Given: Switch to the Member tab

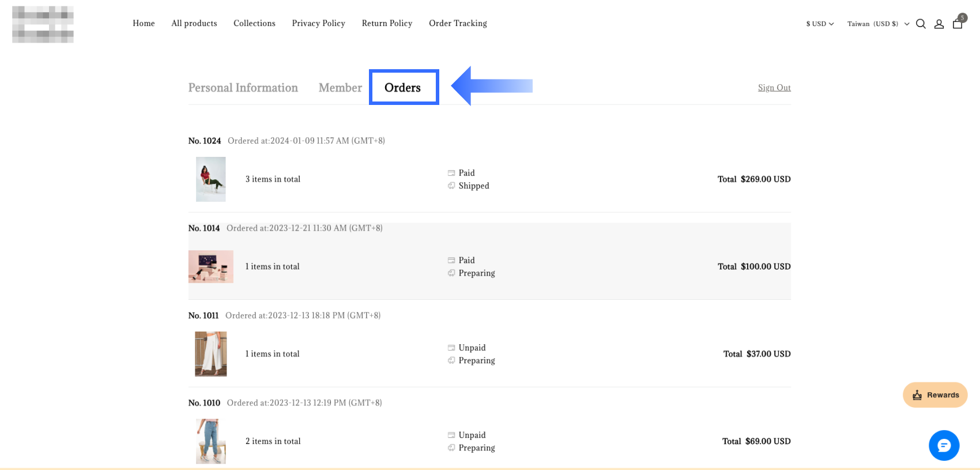Looking at the screenshot, I should 340,88.
